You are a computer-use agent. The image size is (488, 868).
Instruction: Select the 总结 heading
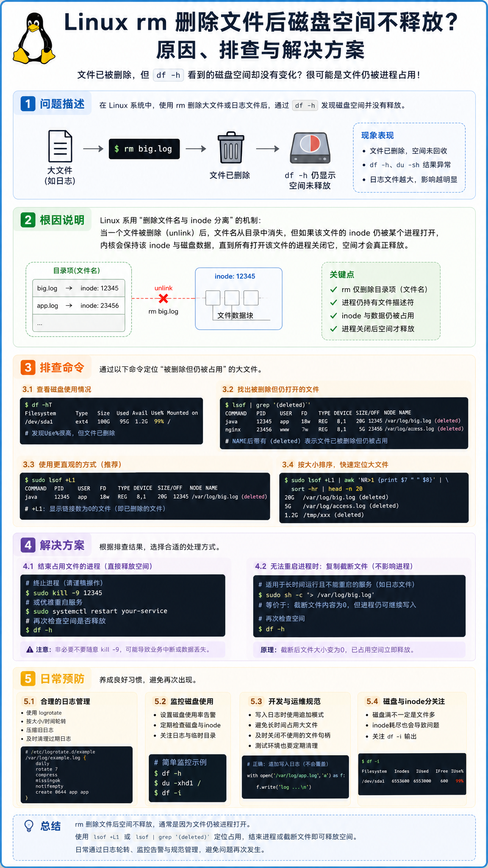[x=50, y=826]
